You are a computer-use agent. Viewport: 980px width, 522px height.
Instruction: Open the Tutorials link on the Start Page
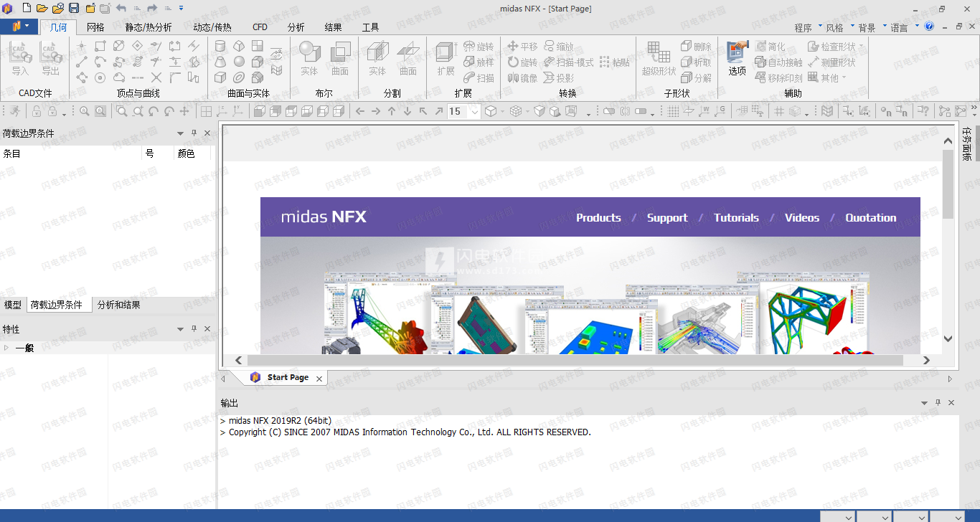click(736, 217)
